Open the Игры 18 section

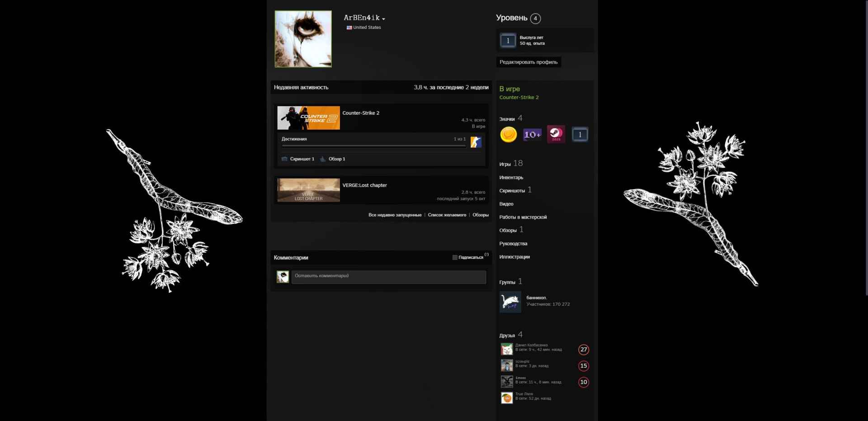pos(511,164)
